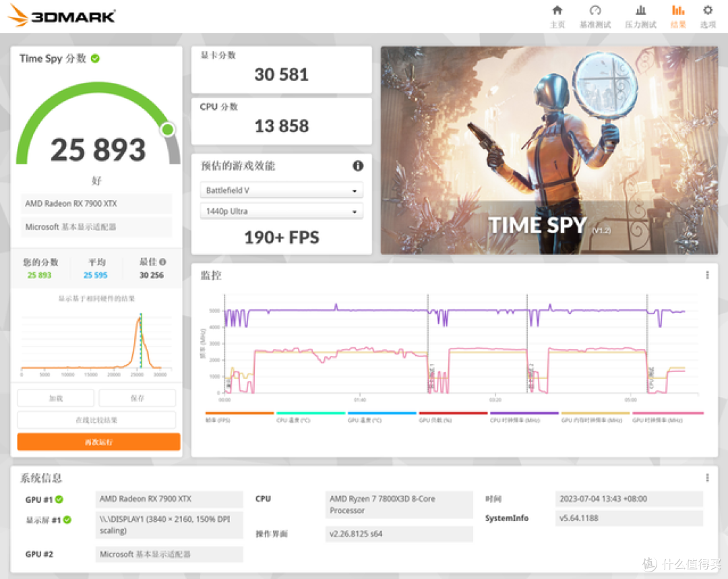Click the AMD Radeon RX 7900 XTX field under the gauge

click(96, 204)
